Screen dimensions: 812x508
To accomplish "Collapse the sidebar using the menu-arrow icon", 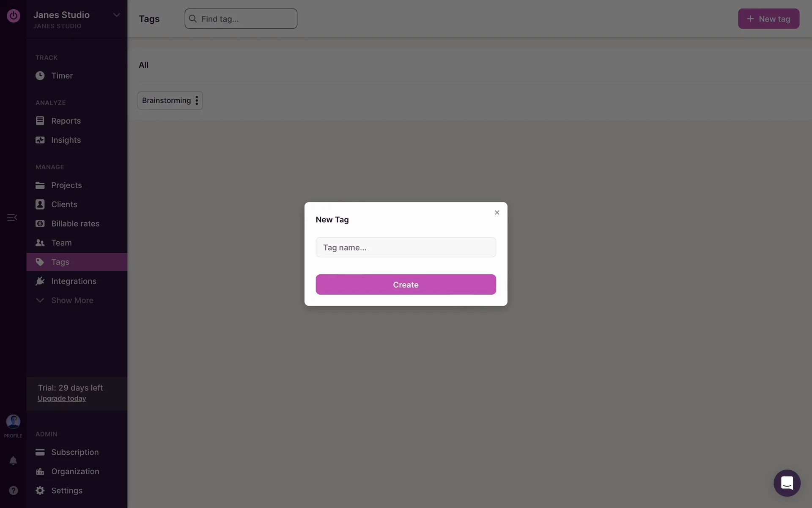I will click(12, 217).
